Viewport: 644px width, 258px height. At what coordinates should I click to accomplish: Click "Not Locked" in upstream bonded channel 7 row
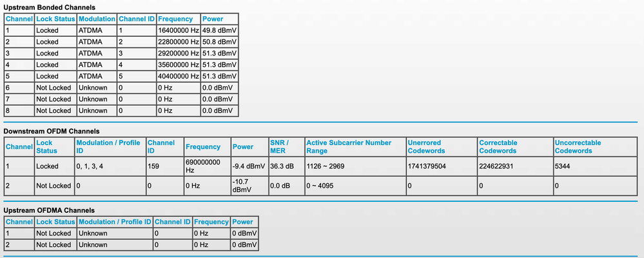54,99
